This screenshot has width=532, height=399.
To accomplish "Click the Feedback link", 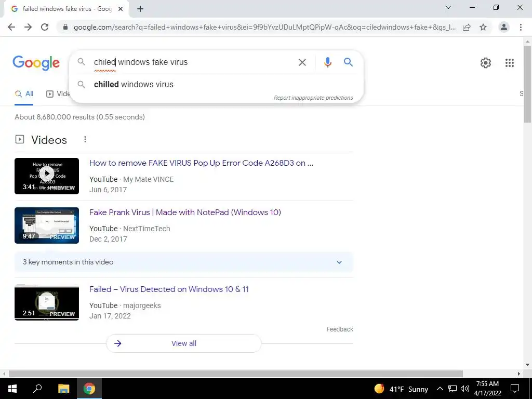I will pos(340,329).
